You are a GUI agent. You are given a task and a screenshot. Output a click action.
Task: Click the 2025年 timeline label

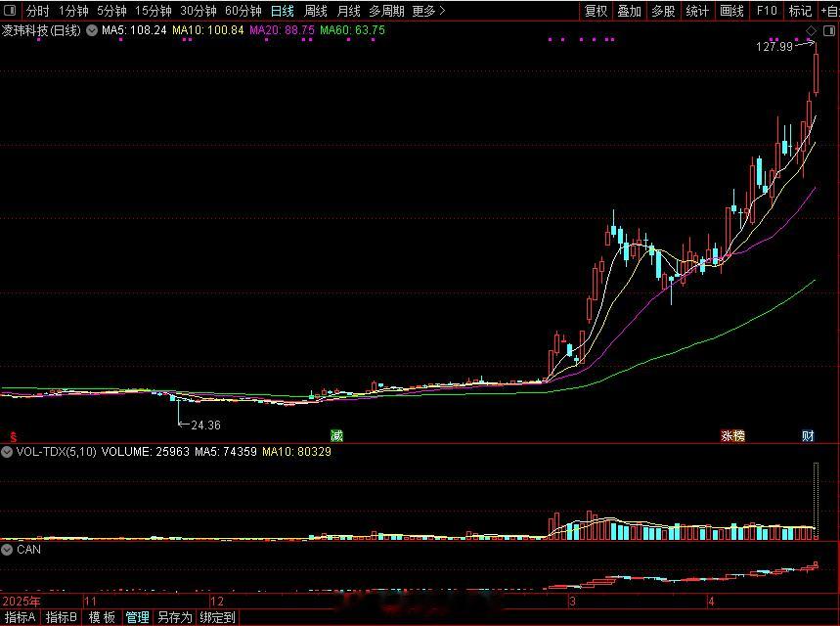coord(21,601)
